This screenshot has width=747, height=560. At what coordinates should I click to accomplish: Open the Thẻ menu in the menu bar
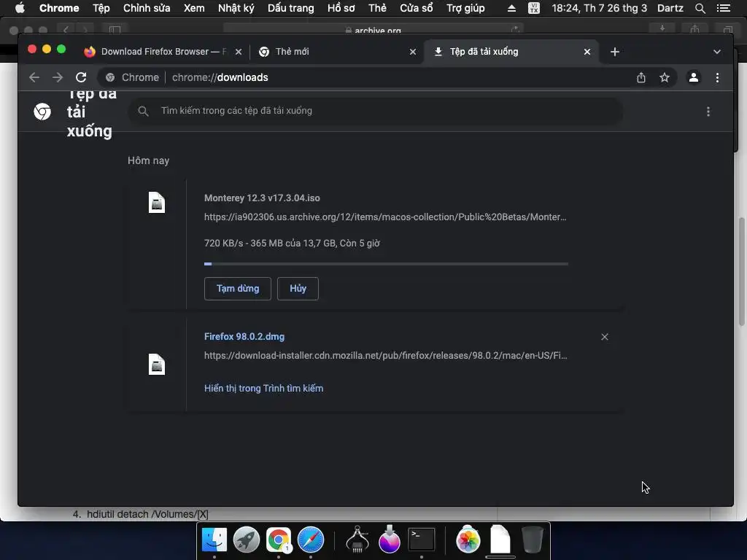pos(377,8)
